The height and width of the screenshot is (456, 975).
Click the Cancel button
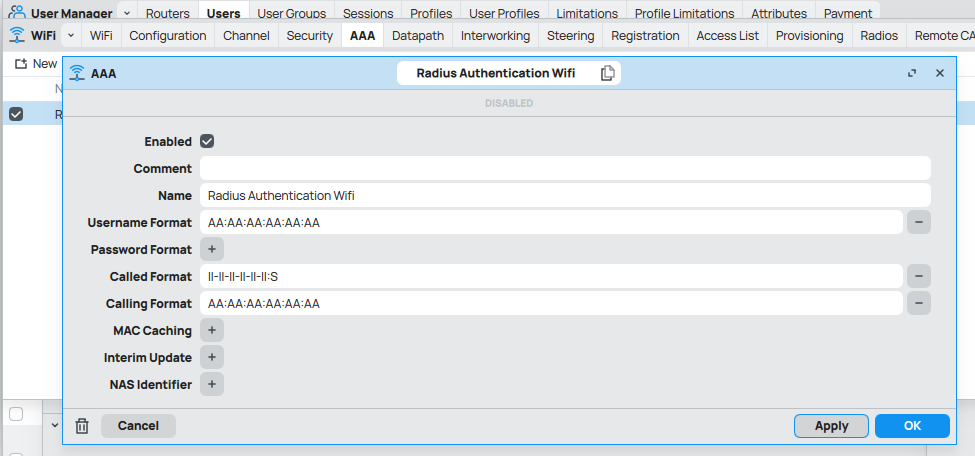point(138,426)
